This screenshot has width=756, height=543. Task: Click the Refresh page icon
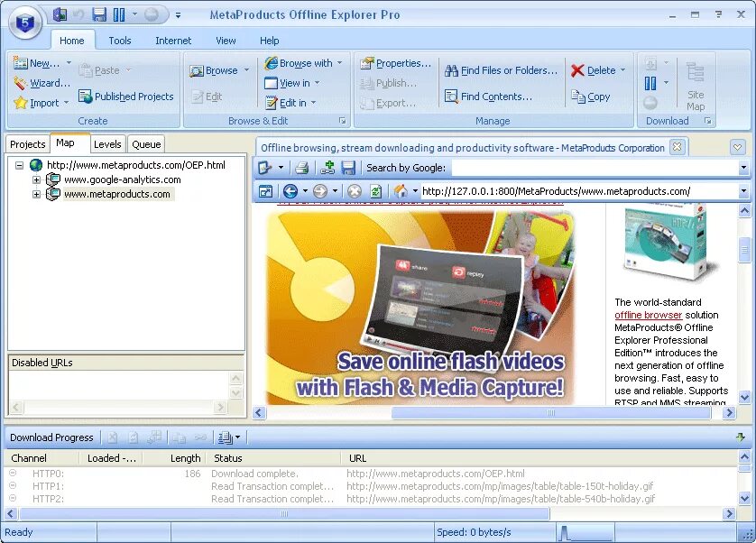click(x=375, y=191)
